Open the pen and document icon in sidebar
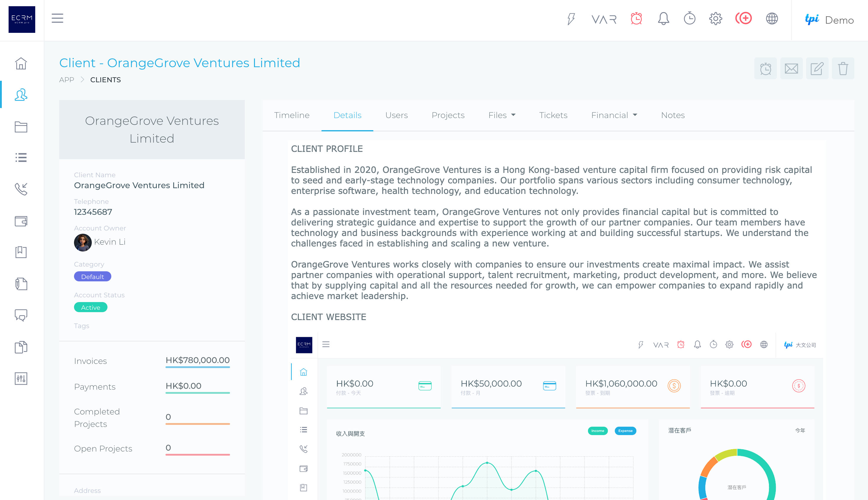This screenshot has height=500, width=868. (x=21, y=284)
